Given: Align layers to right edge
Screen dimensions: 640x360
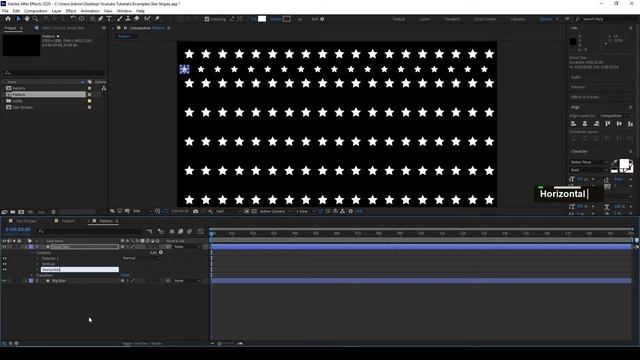Looking at the screenshot, I should tap(596, 124).
